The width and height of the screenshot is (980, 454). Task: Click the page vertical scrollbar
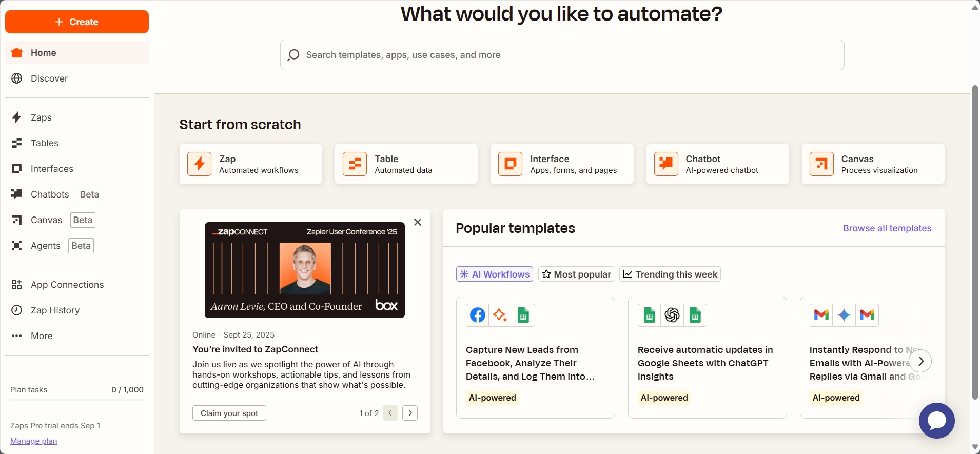975,242
